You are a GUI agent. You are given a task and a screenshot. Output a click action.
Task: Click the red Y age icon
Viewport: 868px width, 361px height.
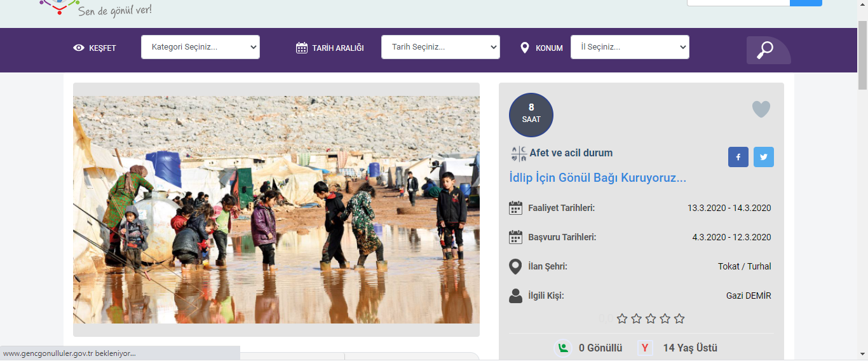tap(646, 348)
